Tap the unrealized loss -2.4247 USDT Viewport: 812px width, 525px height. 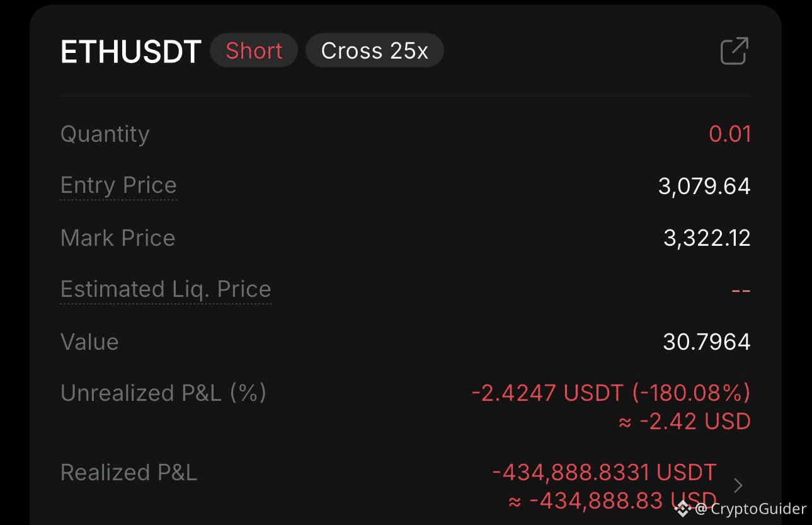(x=546, y=393)
